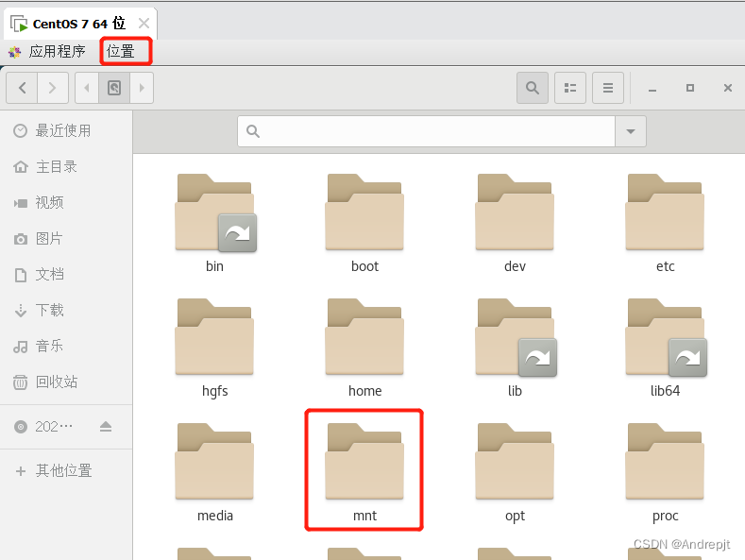Open the etc folder

click(x=665, y=223)
